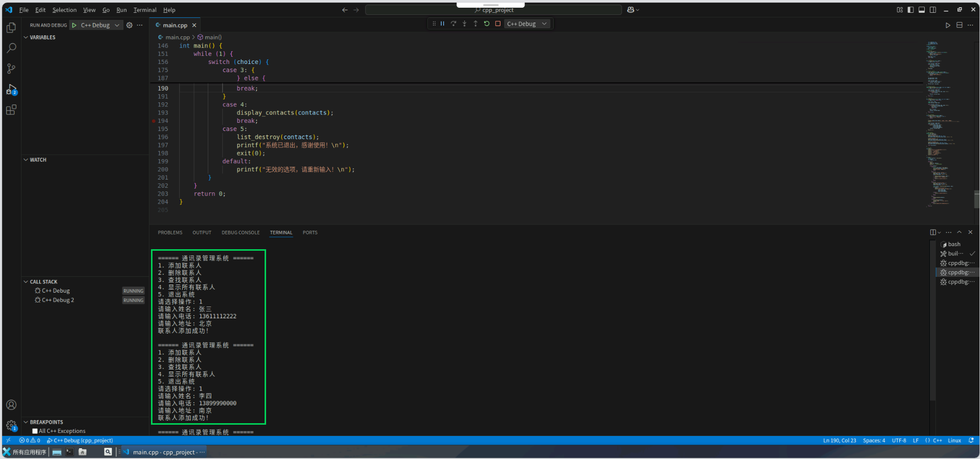Close the main.cpp editor tab
The width and height of the screenshot is (980, 459).
194,25
